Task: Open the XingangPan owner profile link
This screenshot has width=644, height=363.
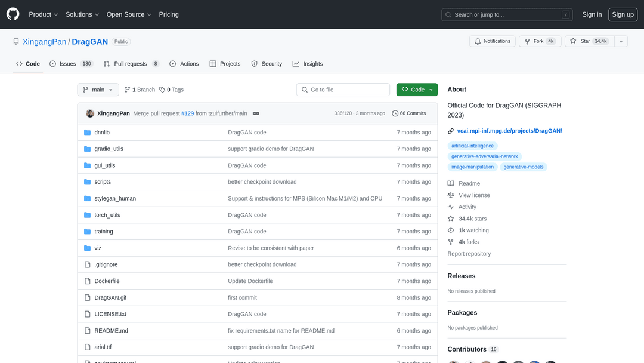Action: click(x=44, y=42)
